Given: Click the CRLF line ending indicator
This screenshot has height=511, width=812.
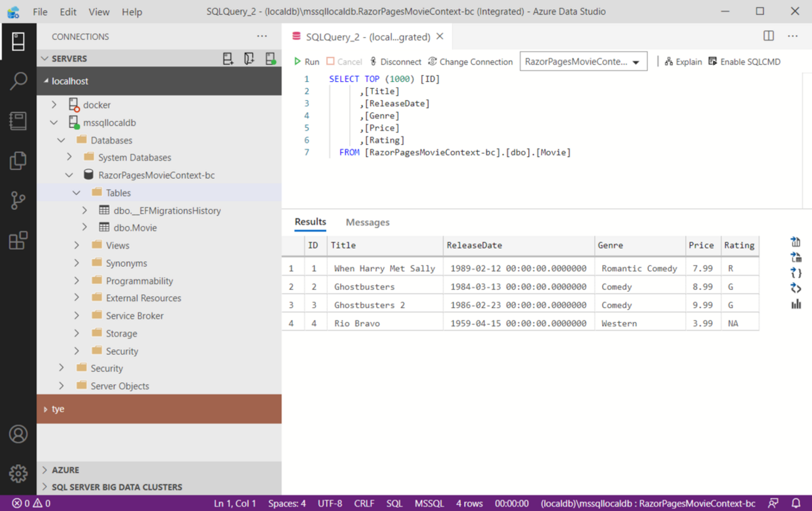Looking at the screenshot, I should click(x=364, y=503).
